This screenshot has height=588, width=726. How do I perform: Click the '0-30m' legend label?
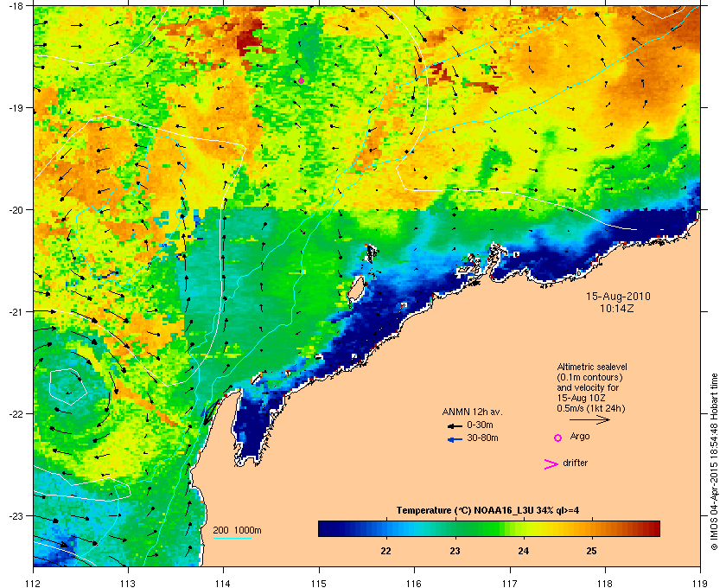point(480,425)
